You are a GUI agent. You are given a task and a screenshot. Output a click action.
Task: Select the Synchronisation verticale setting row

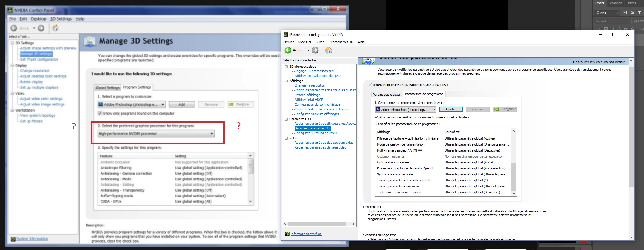click(443, 174)
